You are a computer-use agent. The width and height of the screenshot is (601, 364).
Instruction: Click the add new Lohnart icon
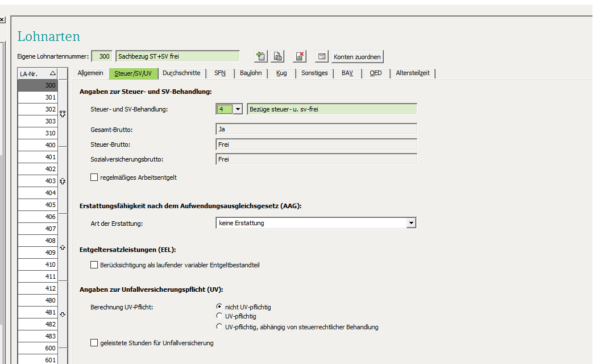pos(261,56)
